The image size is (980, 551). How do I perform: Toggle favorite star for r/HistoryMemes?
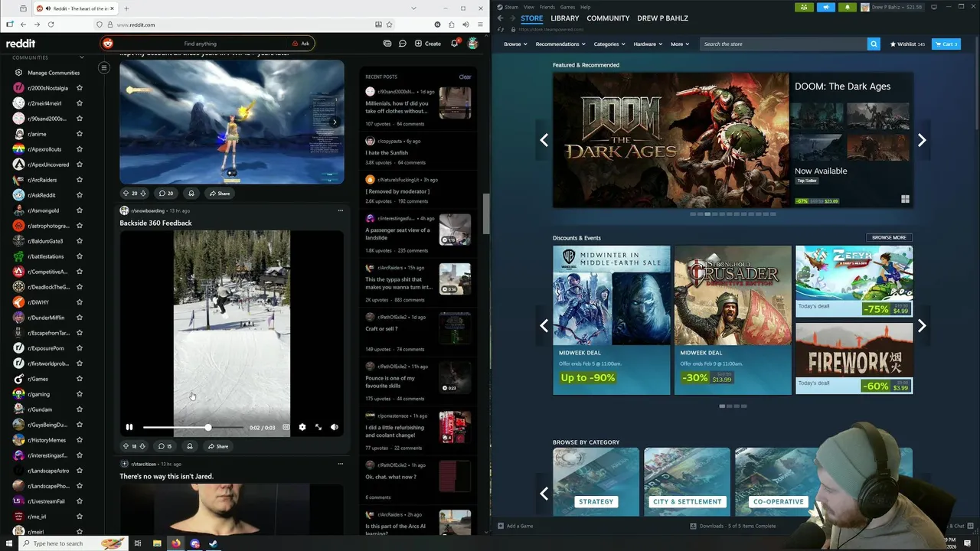(x=80, y=440)
